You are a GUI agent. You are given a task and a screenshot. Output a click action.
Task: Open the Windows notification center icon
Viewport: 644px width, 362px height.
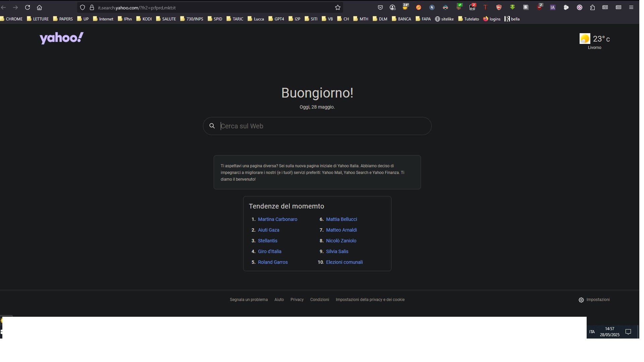point(629,332)
